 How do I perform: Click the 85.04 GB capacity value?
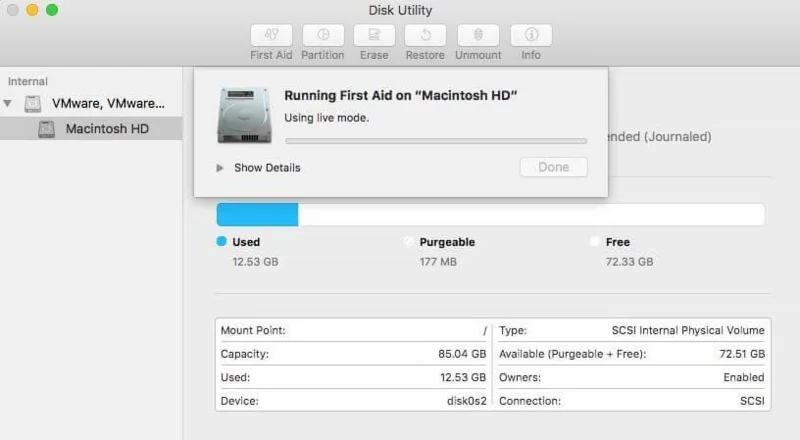pyautogui.click(x=462, y=354)
